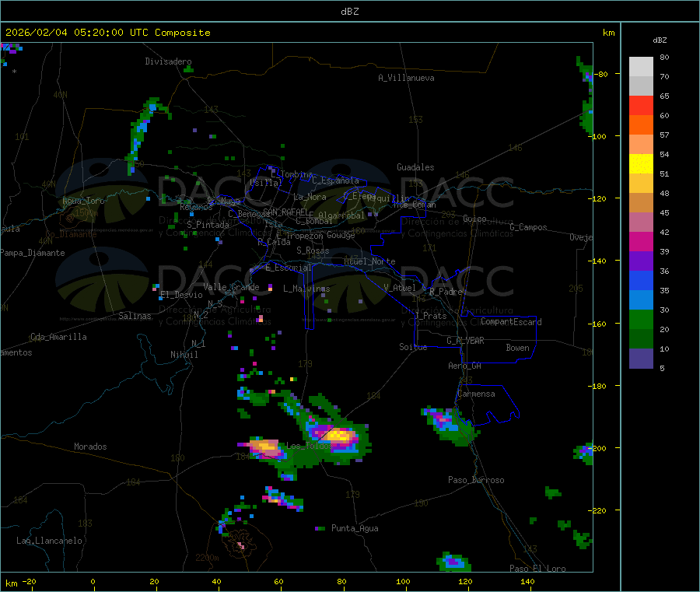This screenshot has height=592, width=700.
Task: Select the 'L_Malvinas' label
Action: click(x=306, y=289)
